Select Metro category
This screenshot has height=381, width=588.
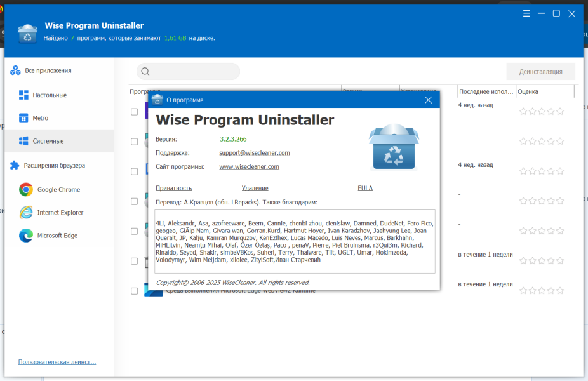(40, 117)
